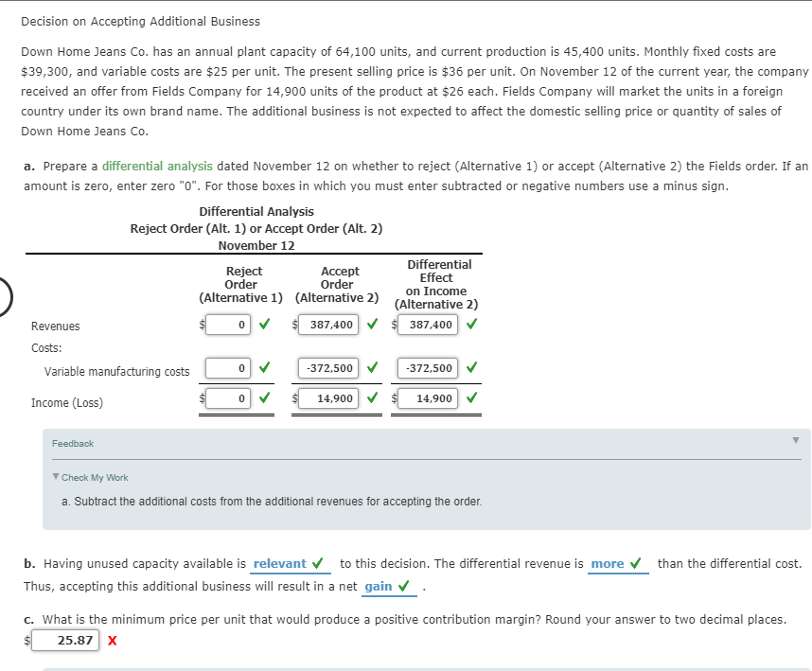Click checkmark beside Differential Effect revenues amount
812x671 pixels.
pos(470,325)
